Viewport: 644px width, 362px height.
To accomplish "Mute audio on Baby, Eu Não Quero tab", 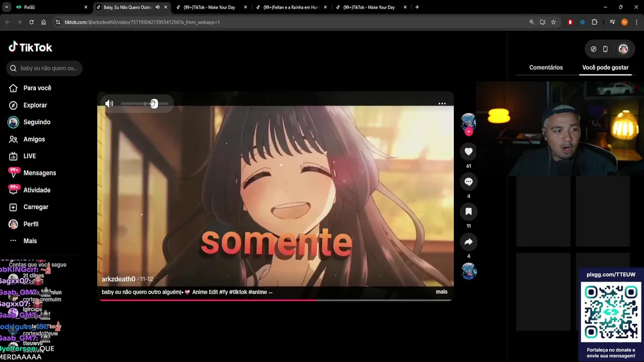I will tap(157, 7).
